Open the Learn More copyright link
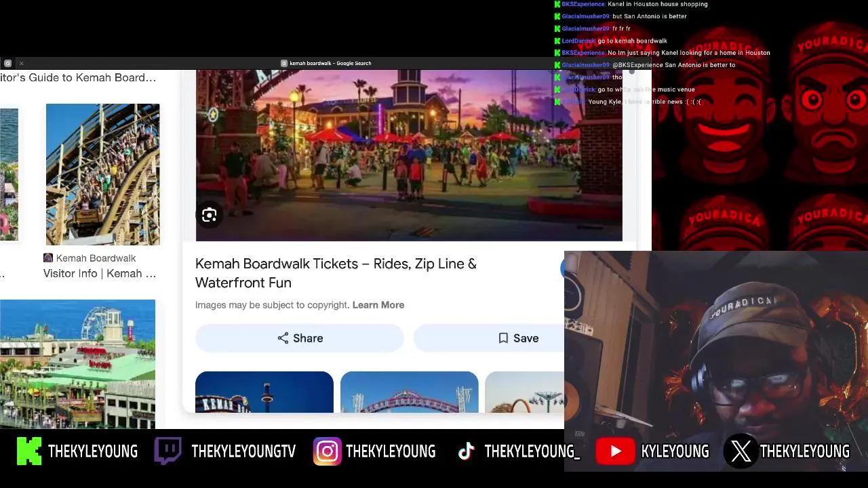 [x=378, y=305]
